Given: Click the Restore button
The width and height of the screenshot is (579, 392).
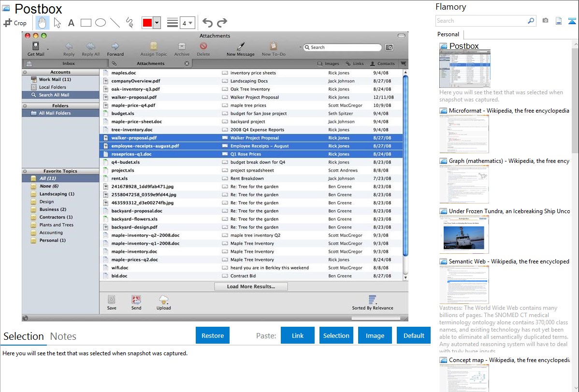Looking at the screenshot, I should [213, 335].
